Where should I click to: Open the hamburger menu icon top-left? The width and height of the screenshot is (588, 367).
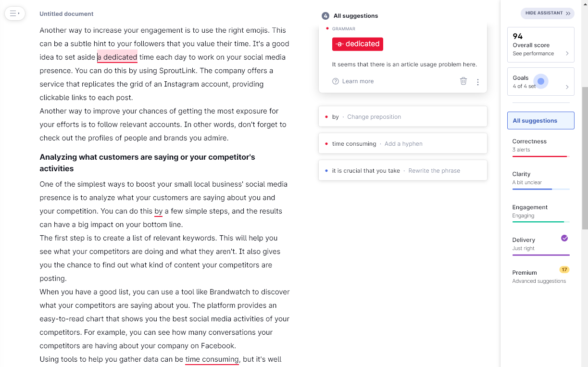tap(15, 13)
